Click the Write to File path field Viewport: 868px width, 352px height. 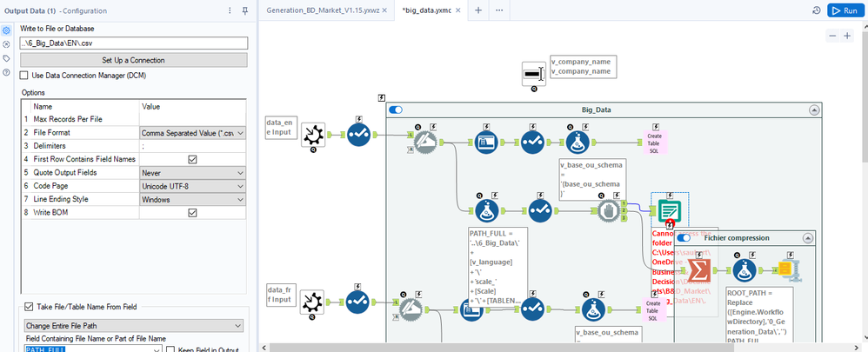133,43
